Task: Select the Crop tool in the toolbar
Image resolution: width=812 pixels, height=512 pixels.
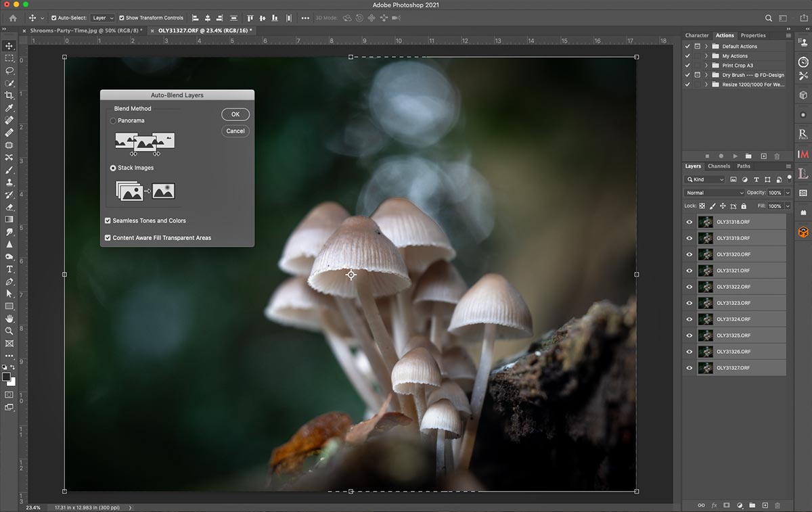Action: click(9, 95)
